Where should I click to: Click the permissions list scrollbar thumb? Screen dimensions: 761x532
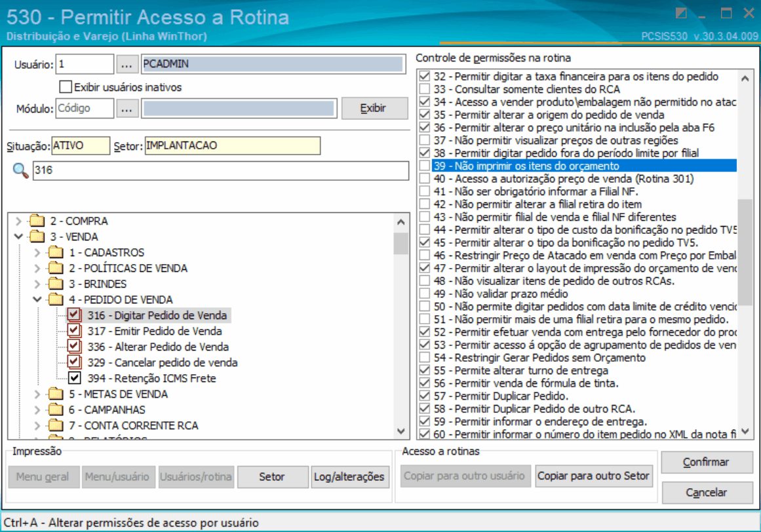(745, 252)
